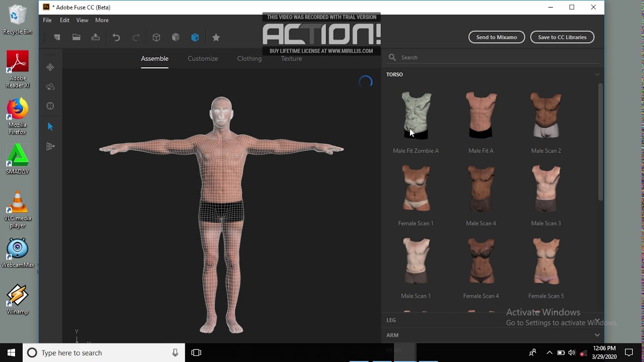Switch to the Clothing tab
This screenshot has height=362, width=644.
click(x=250, y=59)
